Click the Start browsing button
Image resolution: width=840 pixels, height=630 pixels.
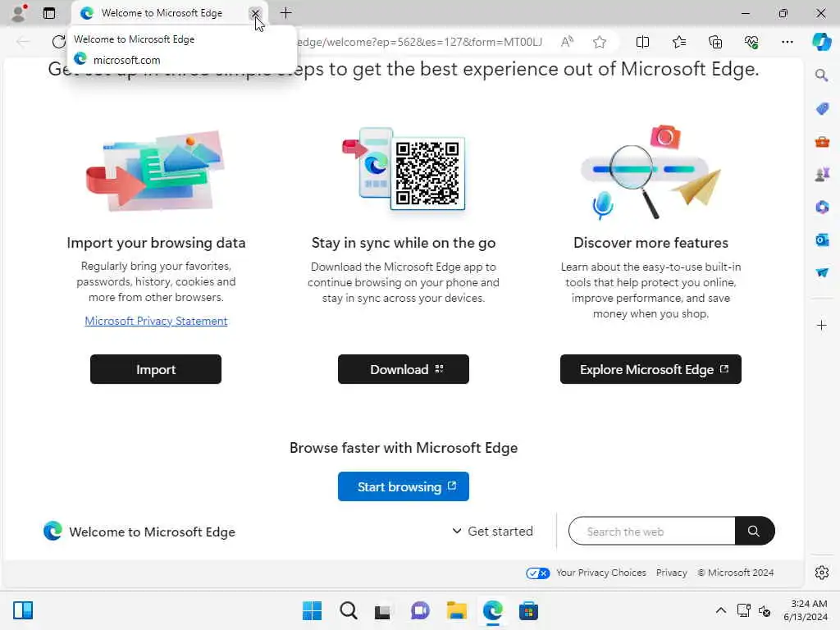coord(404,486)
